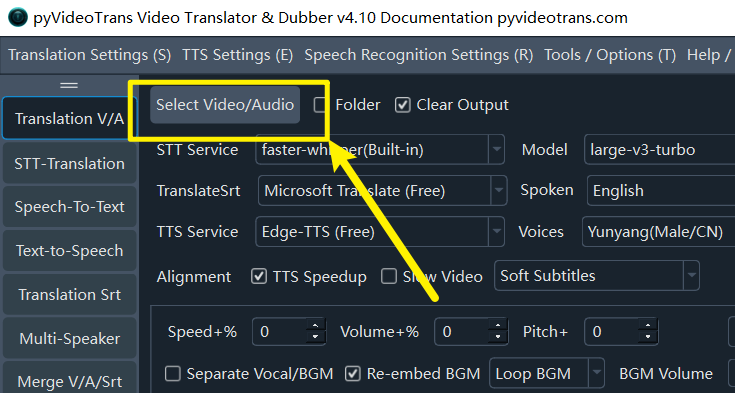Uncheck the Clear Output checkbox
Screen dimensions: 735x393
pos(403,105)
